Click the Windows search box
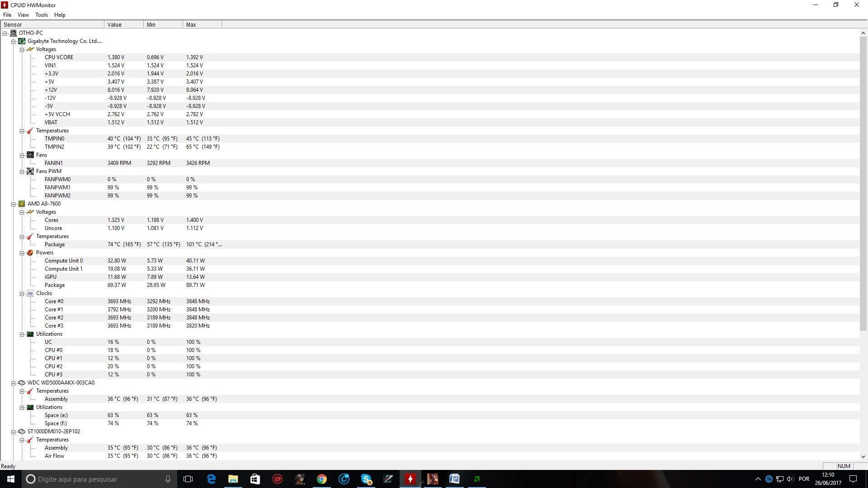Viewport: 868px width, 488px height. 99,479
